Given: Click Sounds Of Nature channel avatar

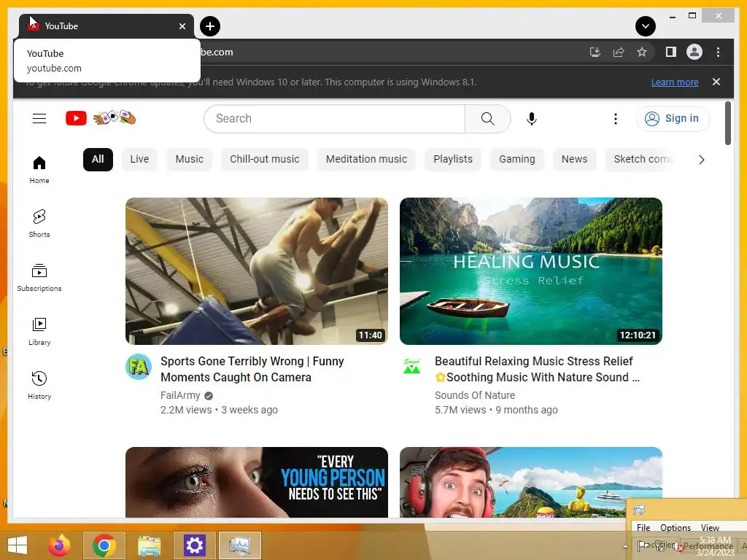Looking at the screenshot, I should click(x=411, y=367).
